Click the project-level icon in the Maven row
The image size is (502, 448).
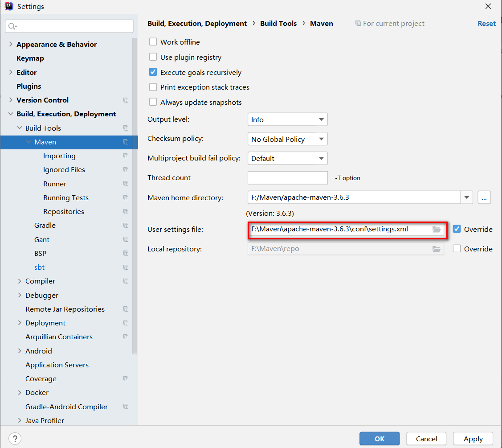pos(126,142)
